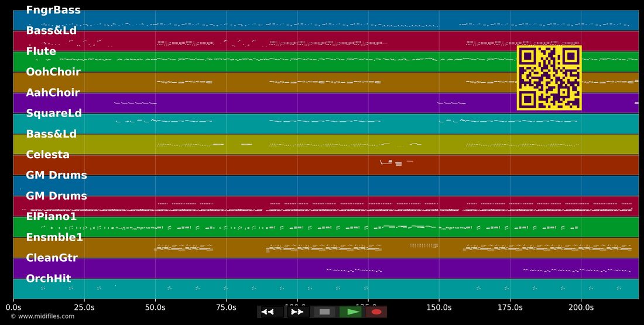Viewport: 644px width, 325px height.
Task: Click the fast-forward button
Action: (x=297, y=312)
